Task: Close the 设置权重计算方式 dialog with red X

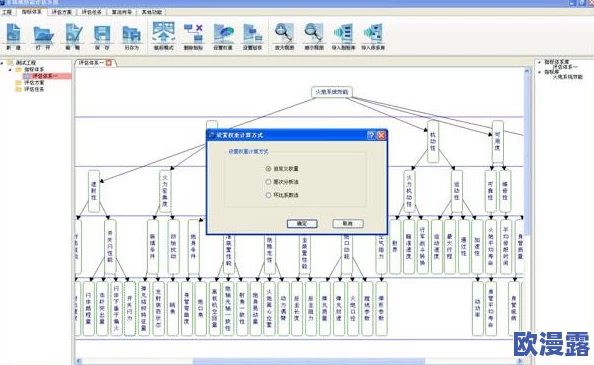Action: coord(381,135)
